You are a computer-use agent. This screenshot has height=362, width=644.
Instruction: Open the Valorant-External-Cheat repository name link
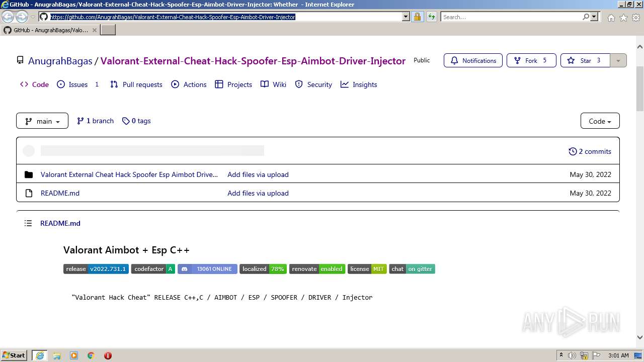coord(253,61)
